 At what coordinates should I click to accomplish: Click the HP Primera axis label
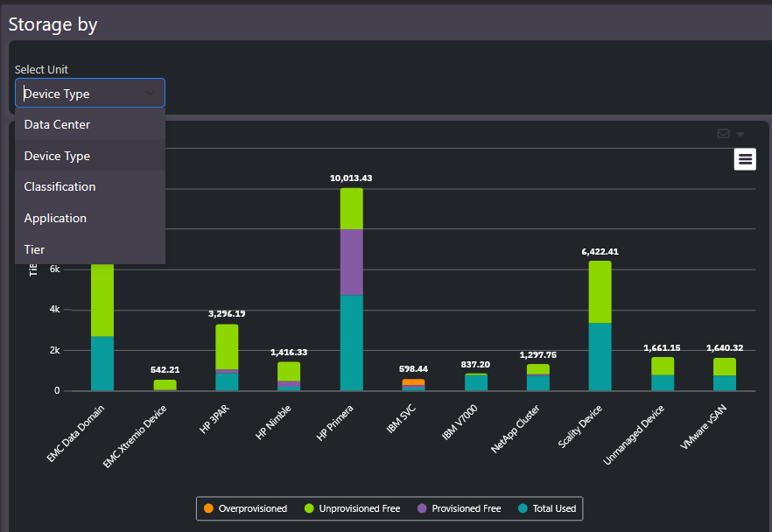pos(334,423)
